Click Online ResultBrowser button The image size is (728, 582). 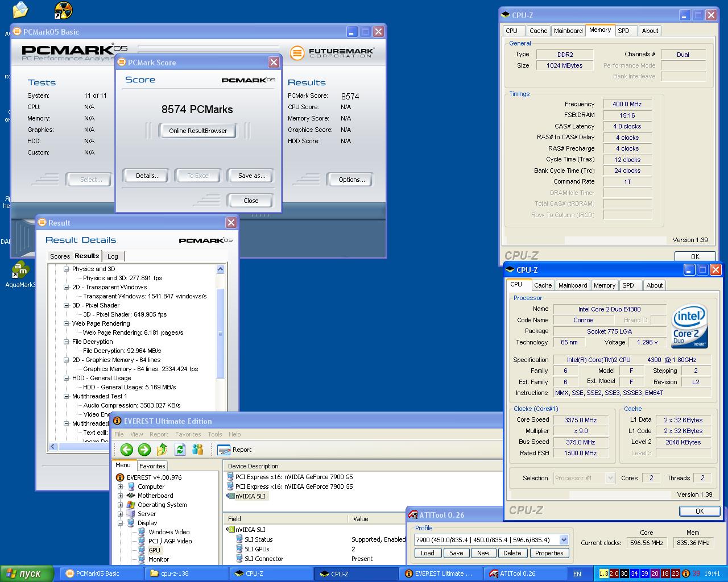pyautogui.click(x=198, y=131)
